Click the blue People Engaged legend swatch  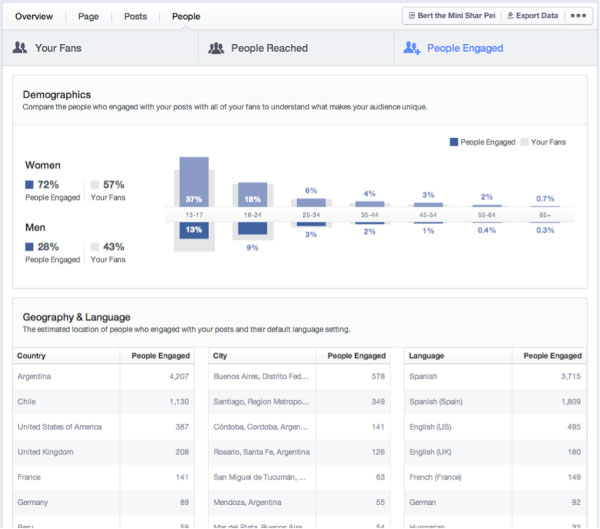454,142
